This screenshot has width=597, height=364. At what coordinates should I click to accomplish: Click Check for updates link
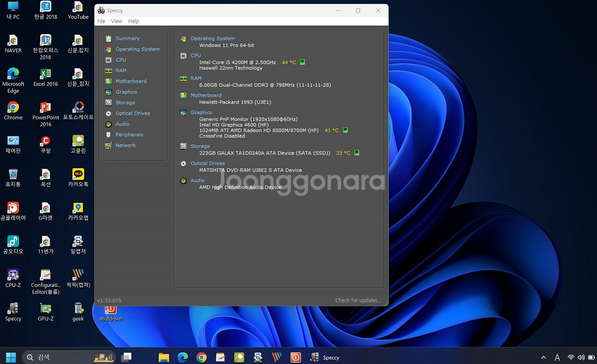click(358, 300)
